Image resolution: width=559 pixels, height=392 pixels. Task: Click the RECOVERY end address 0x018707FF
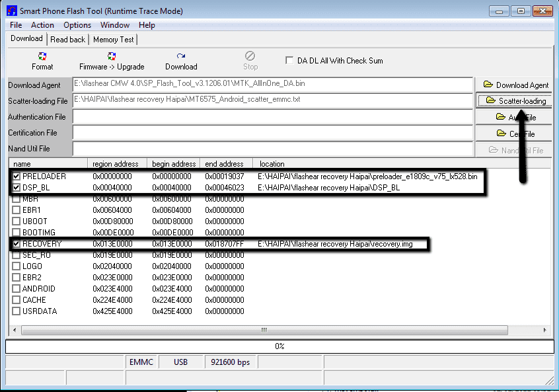[225, 244]
